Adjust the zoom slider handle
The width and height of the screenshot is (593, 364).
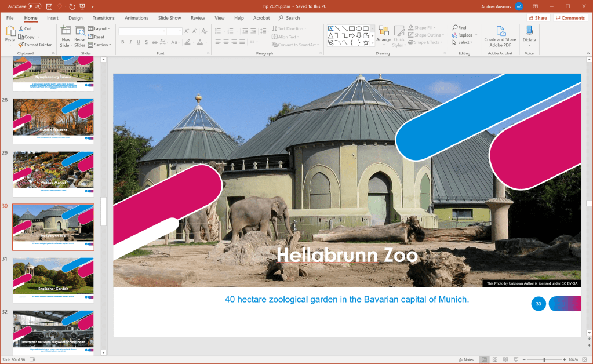(544, 359)
